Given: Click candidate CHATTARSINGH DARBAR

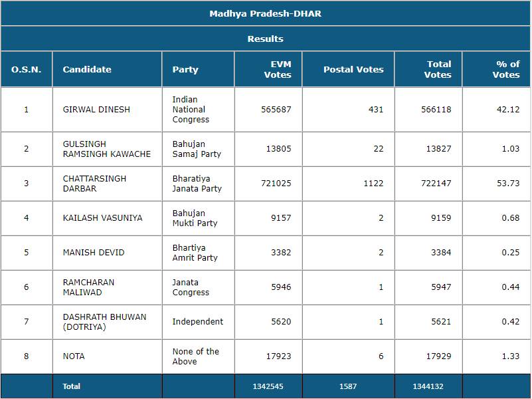Looking at the screenshot, I should (x=94, y=184).
